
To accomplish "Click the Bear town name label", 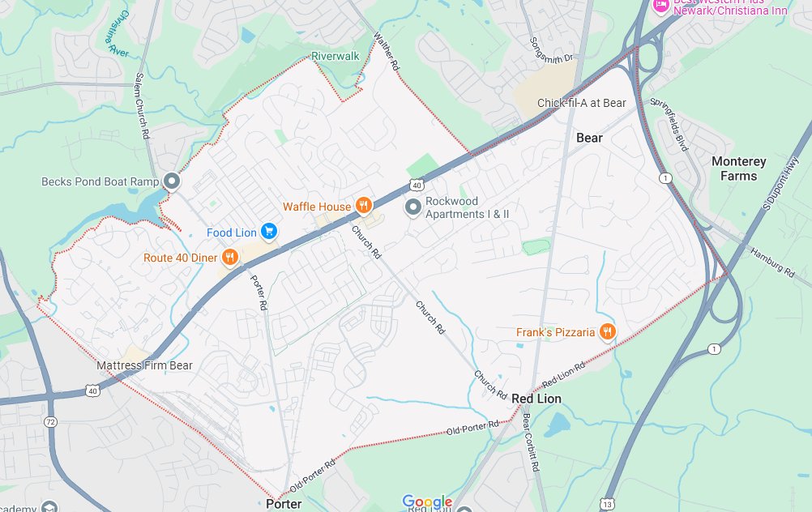I will pyautogui.click(x=589, y=138).
